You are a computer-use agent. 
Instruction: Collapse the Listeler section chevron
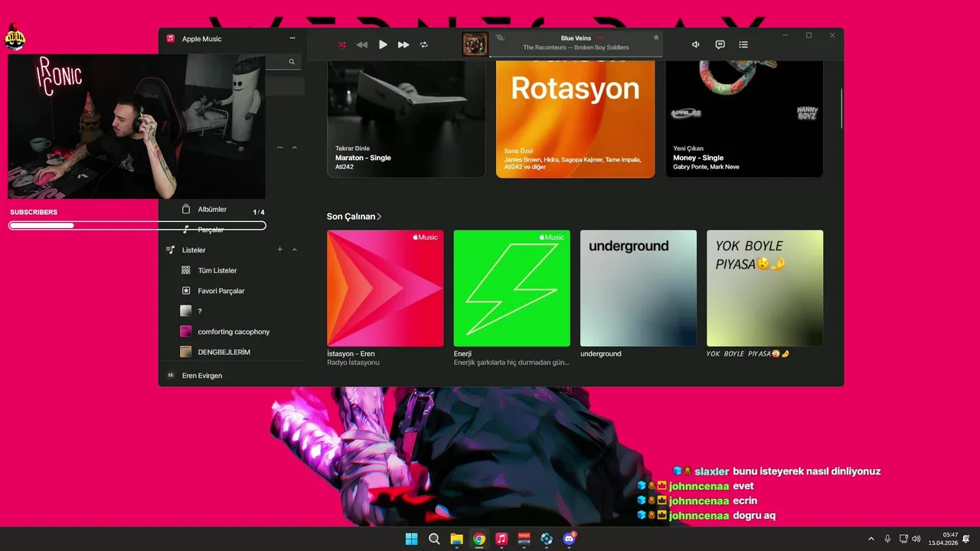click(295, 249)
